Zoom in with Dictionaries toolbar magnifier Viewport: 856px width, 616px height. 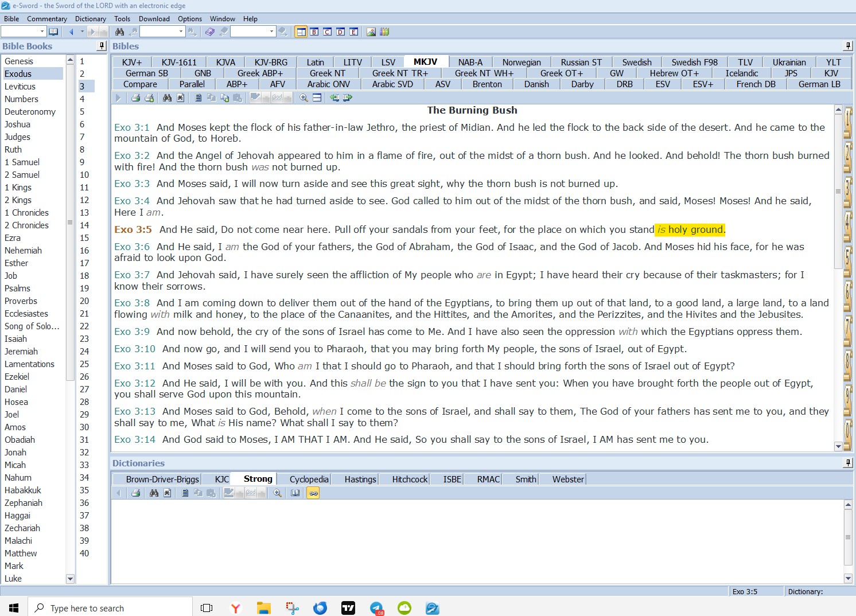tap(277, 493)
